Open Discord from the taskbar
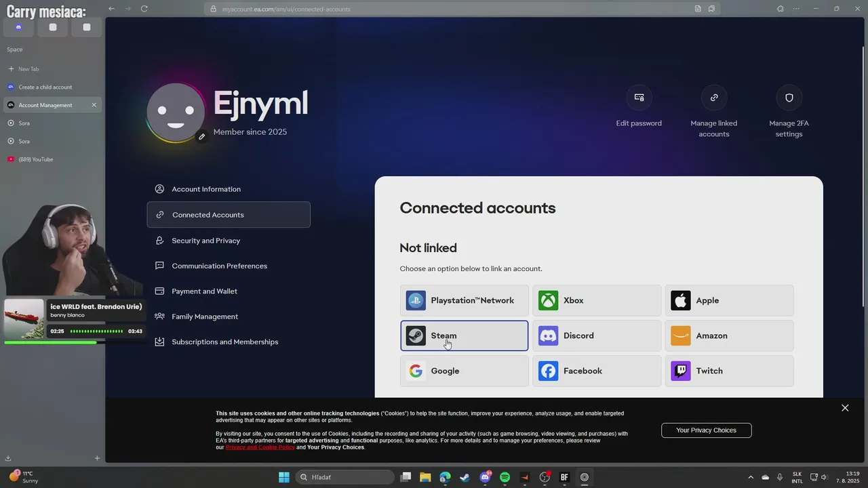The height and width of the screenshot is (488, 868). click(x=485, y=477)
